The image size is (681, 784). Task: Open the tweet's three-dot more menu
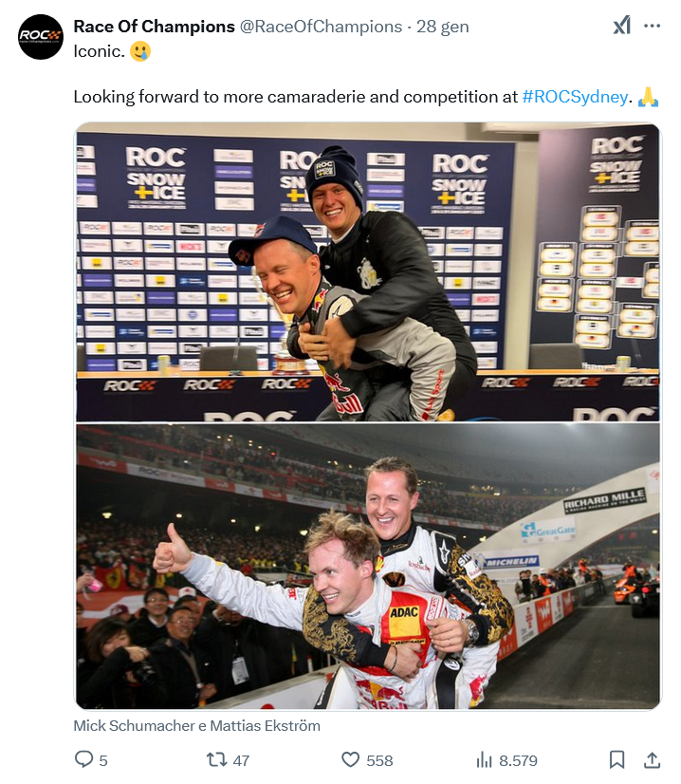652,26
